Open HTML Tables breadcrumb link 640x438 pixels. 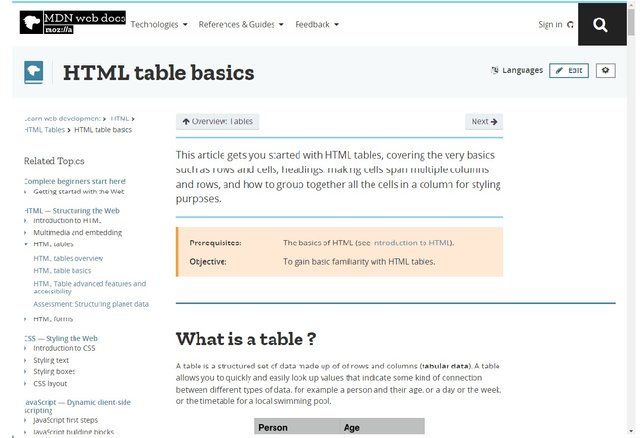[x=45, y=129]
